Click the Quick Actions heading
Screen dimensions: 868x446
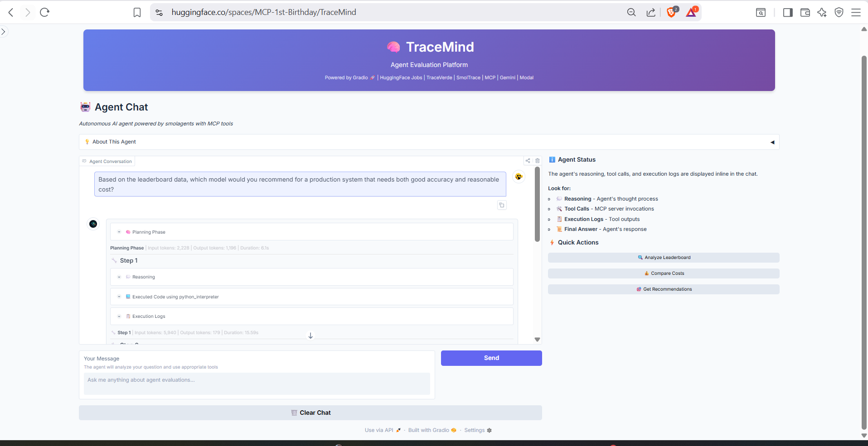point(578,243)
